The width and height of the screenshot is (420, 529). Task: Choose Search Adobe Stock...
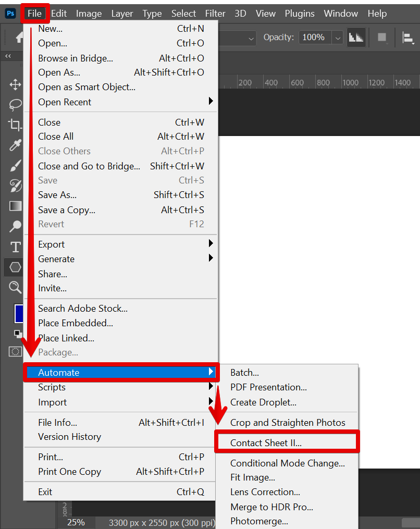tap(121, 309)
